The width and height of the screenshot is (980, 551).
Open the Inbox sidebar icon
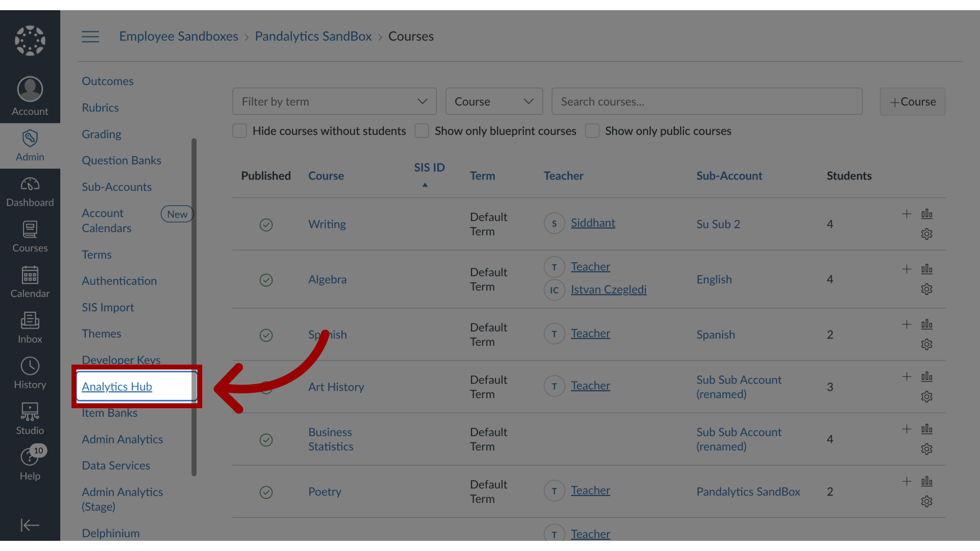30,327
